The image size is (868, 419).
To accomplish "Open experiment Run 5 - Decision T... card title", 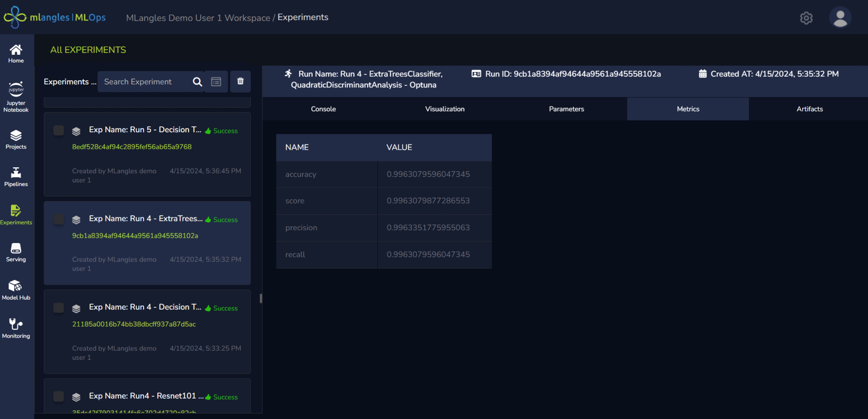I will click(145, 130).
